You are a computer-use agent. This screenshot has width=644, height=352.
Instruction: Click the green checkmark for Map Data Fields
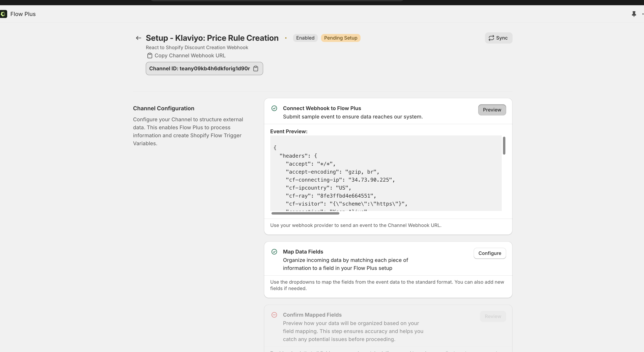coord(274,252)
